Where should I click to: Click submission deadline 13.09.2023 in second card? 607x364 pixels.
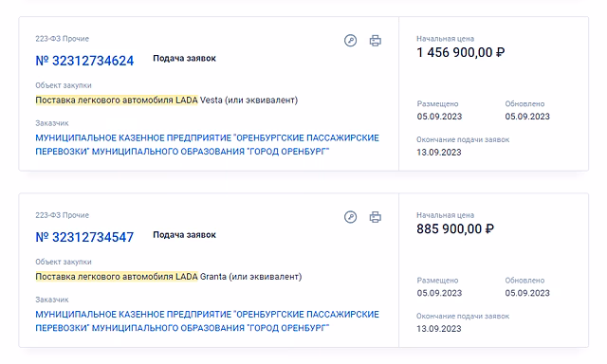pos(439,328)
